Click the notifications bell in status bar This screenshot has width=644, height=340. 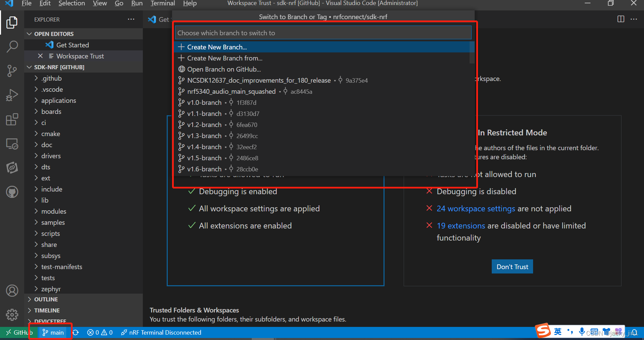[634, 332]
